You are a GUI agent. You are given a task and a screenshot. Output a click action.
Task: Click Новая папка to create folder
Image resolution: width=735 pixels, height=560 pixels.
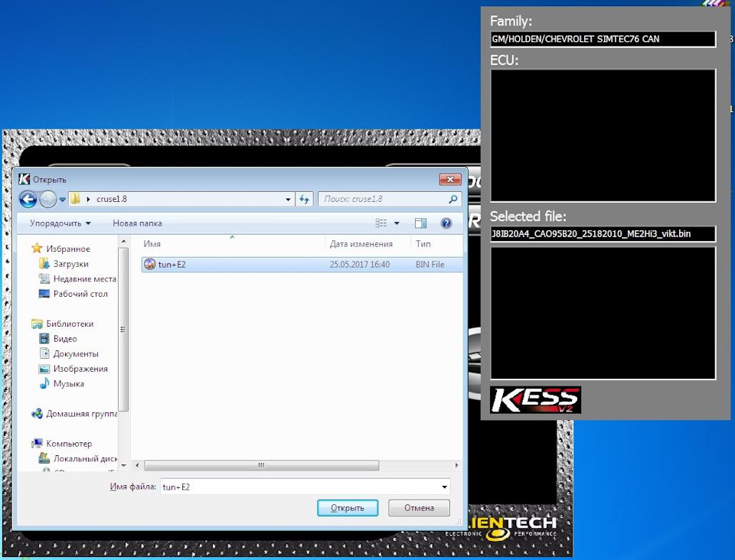click(137, 223)
